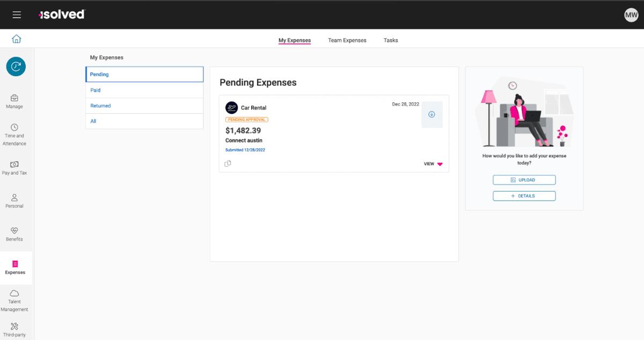644x340 pixels.
Task: Click the copy icon on the expense card
Action: tap(228, 163)
